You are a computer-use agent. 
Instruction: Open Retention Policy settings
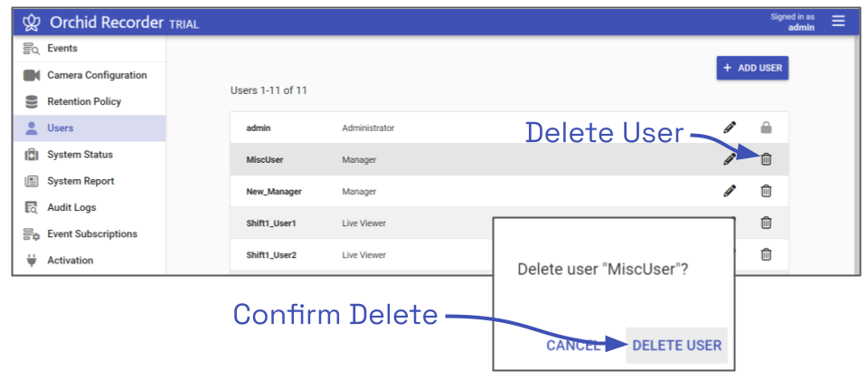point(83,101)
